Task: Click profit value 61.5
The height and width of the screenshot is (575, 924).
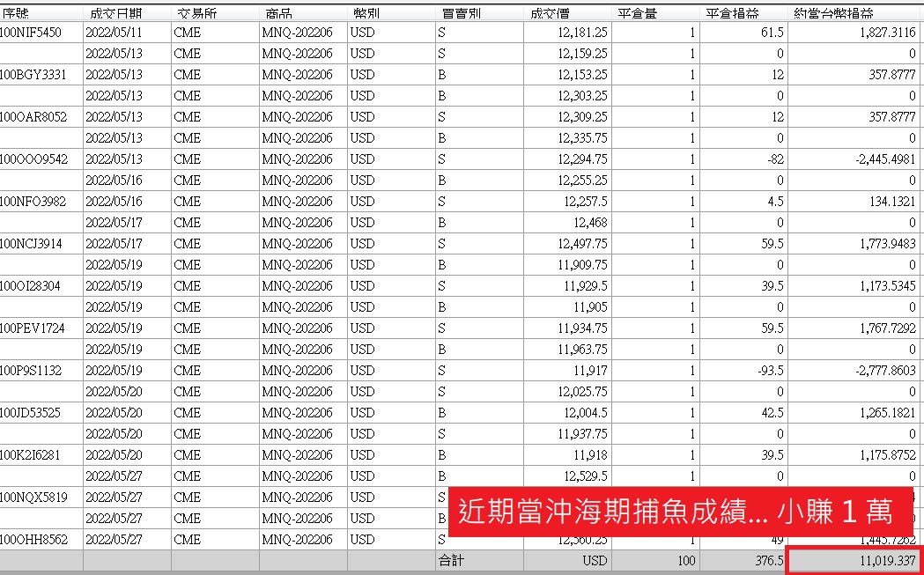Action: [x=772, y=33]
